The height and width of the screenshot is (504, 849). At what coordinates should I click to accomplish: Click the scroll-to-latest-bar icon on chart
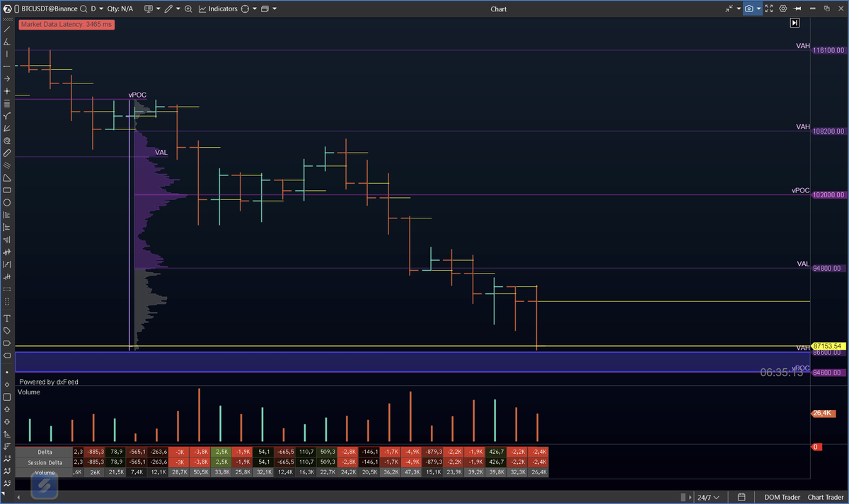795,23
